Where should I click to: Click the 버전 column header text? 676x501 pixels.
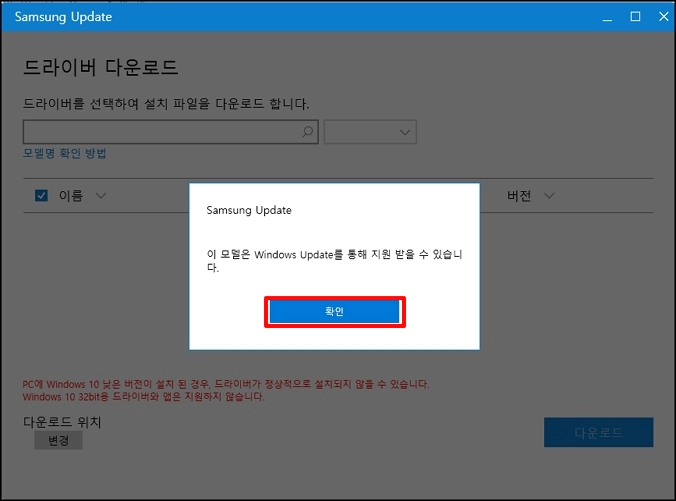click(519, 196)
